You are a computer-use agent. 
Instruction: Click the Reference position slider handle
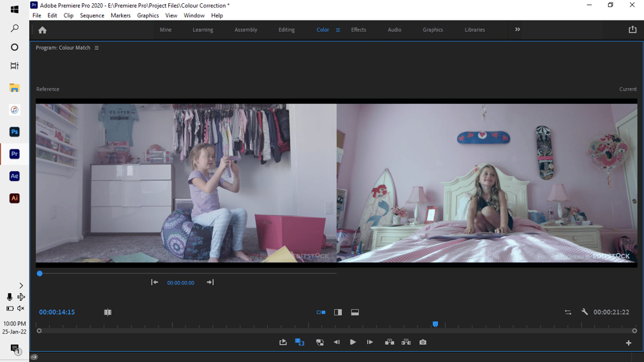coord(40,273)
